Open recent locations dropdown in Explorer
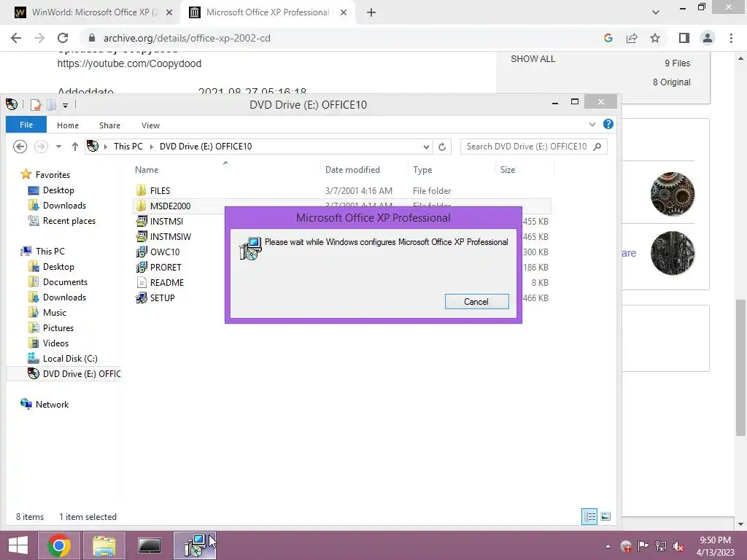This screenshot has height=560, width=747. tap(58, 146)
